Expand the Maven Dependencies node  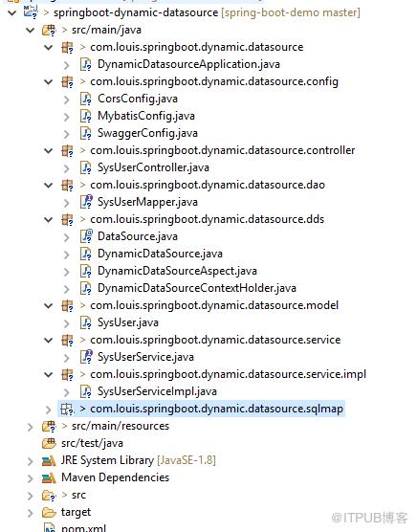tap(31, 478)
